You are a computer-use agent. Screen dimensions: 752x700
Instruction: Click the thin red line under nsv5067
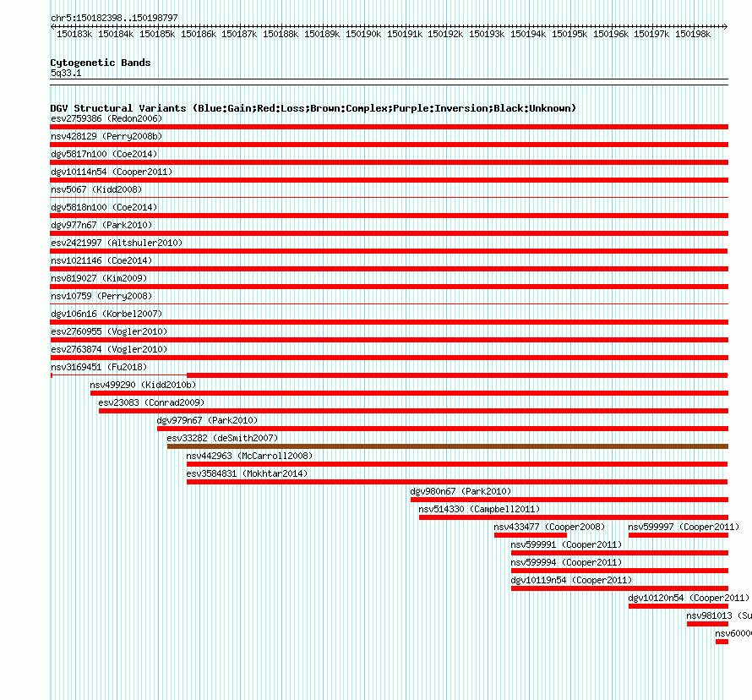389,198
